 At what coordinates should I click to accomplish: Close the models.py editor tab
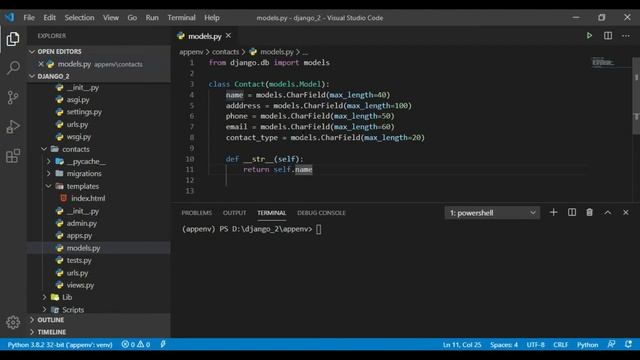tap(229, 36)
